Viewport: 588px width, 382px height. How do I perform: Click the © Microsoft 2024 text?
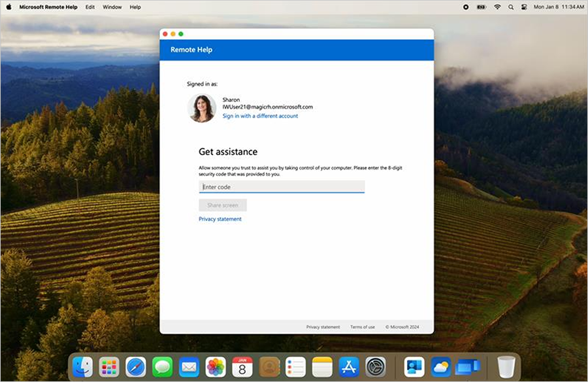coord(402,327)
